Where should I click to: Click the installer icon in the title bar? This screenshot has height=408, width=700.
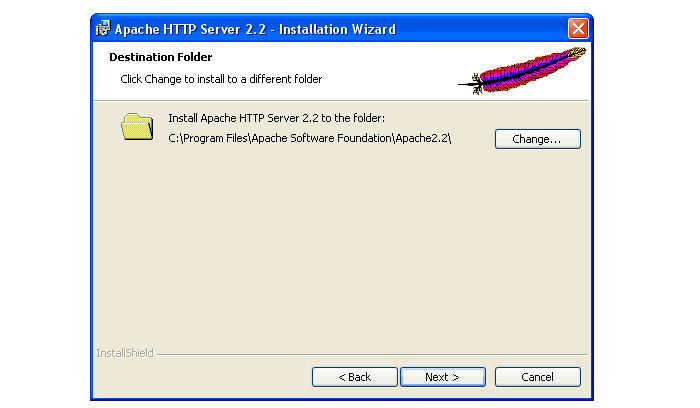[x=103, y=29]
